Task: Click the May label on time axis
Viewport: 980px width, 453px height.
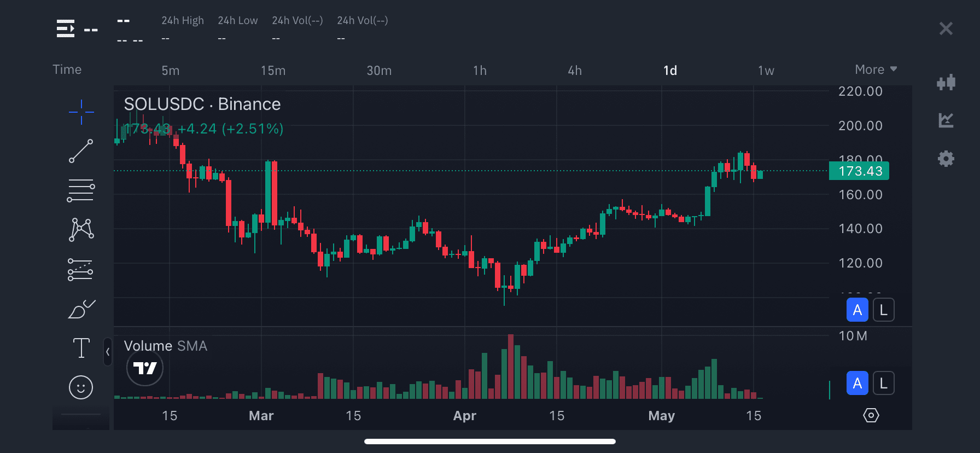Action: pyautogui.click(x=662, y=416)
